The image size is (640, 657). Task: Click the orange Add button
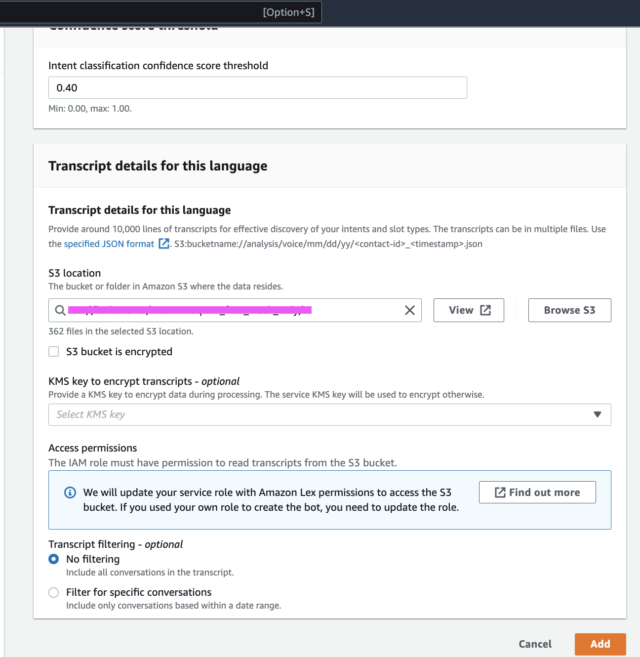[x=600, y=644]
